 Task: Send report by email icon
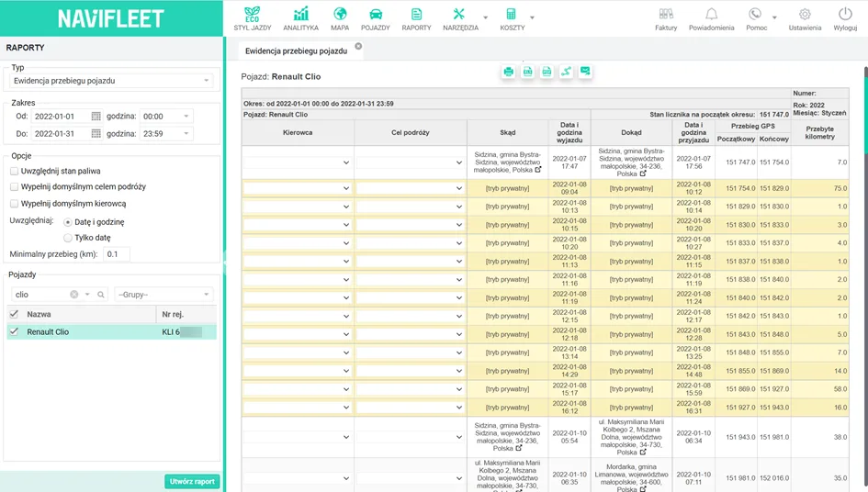point(585,72)
